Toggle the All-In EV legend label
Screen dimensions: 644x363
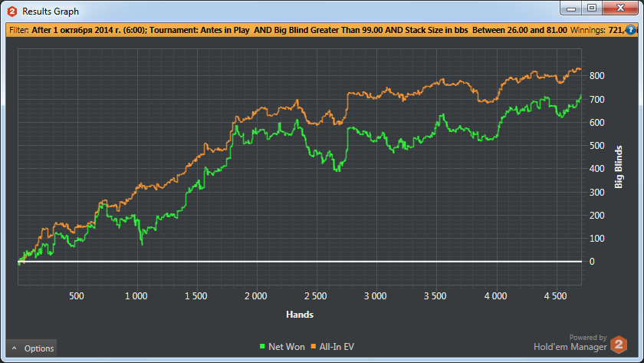pos(338,348)
